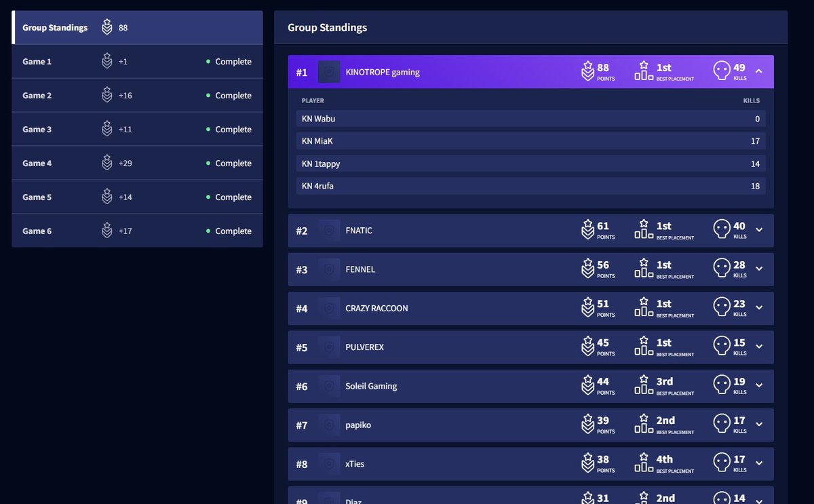Click the KILLS column header in player table

(752, 100)
